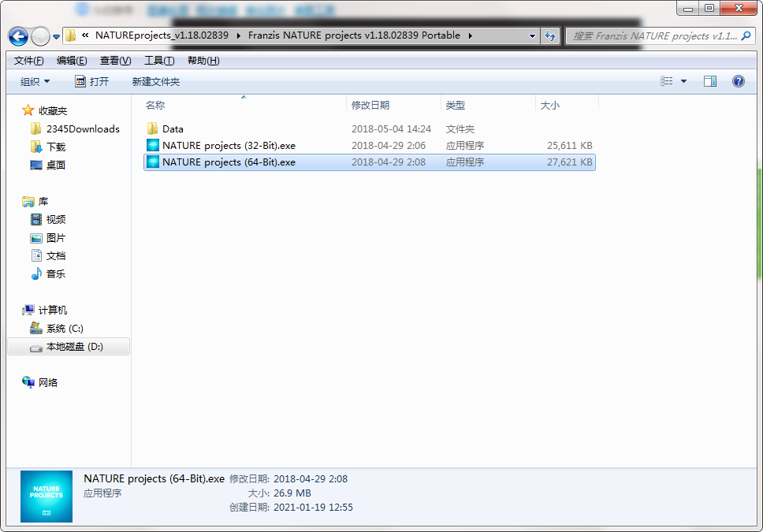Open the 视频 library
Image resolution: width=763 pixels, height=532 pixels.
click(56, 220)
